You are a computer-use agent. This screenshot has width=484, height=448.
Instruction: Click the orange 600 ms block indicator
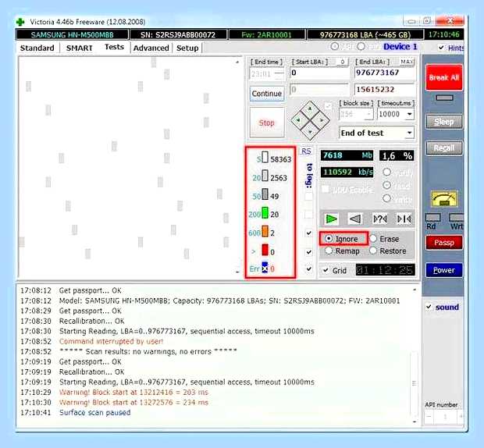[x=265, y=231]
